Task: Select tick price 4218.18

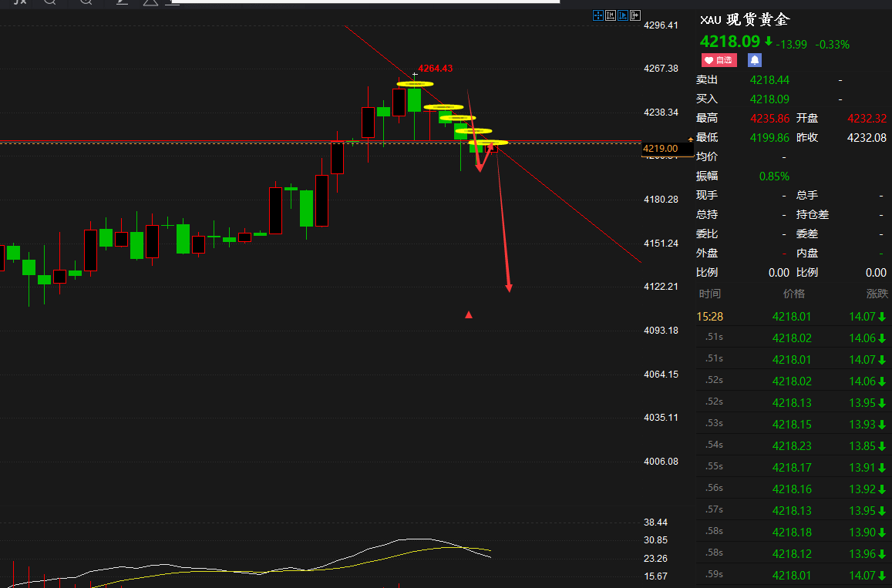Action: click(x=792, y=533)
